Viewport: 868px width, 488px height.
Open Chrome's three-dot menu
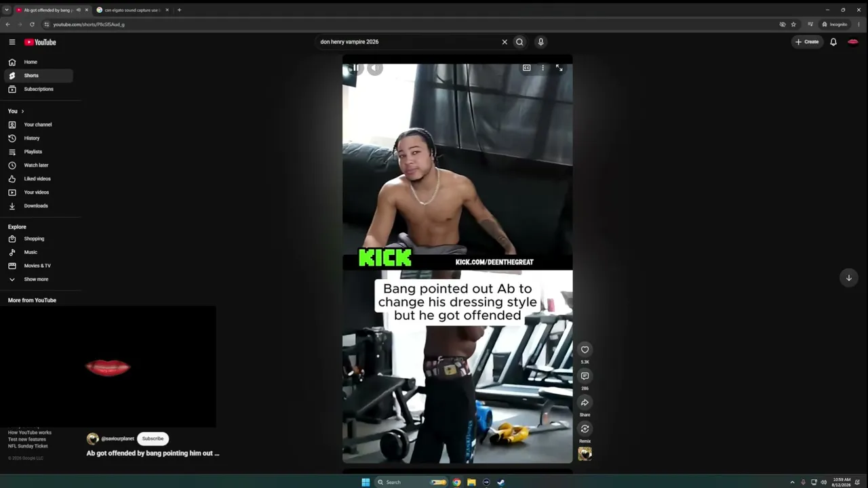coord(860,24)
